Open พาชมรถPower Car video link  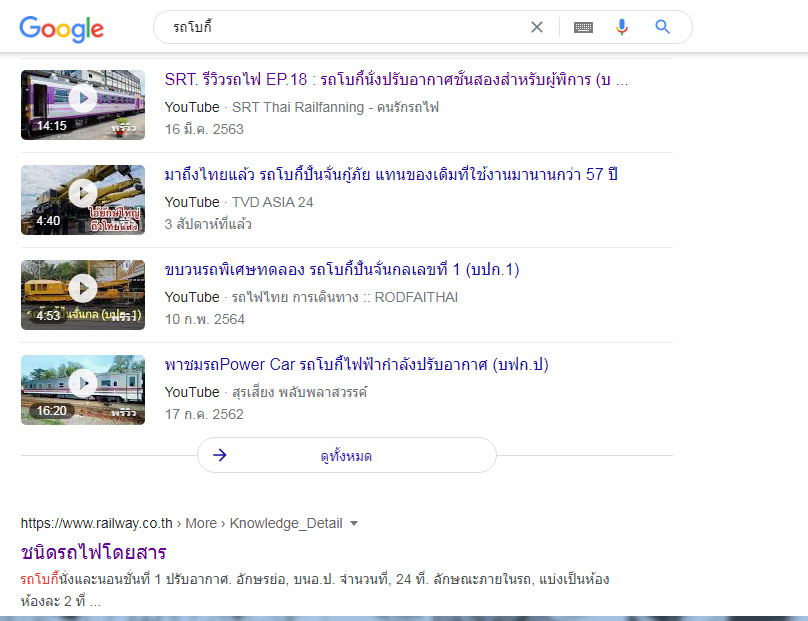point(357,365)
